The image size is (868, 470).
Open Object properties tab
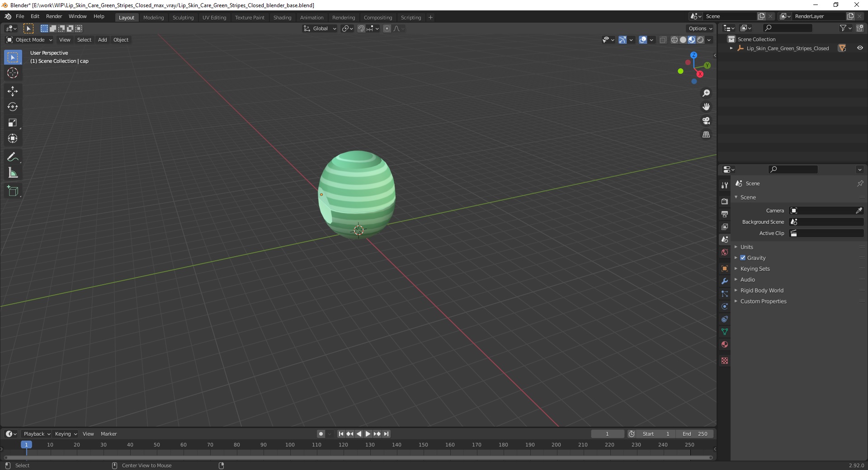tap(725, 268)
